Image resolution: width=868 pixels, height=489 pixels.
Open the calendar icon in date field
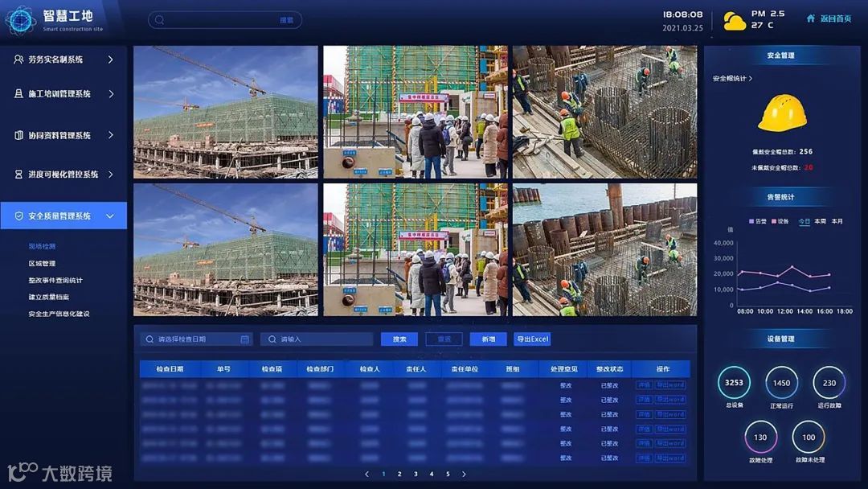244,339
